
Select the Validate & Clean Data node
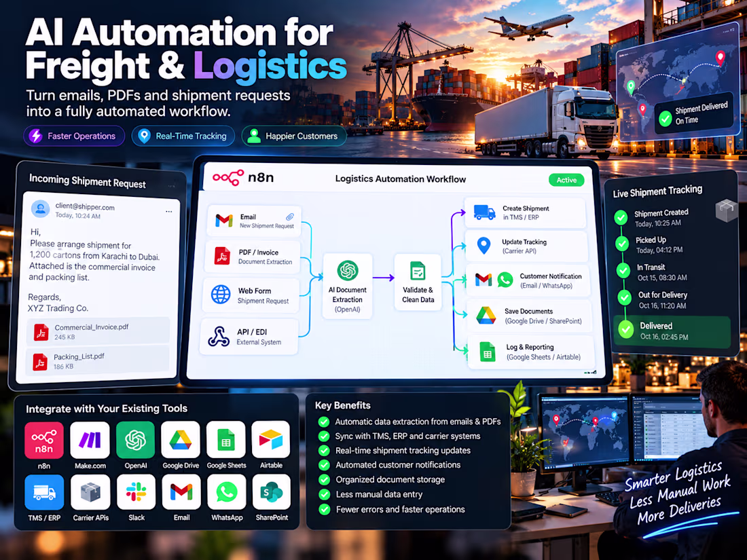tap(418, 281)
